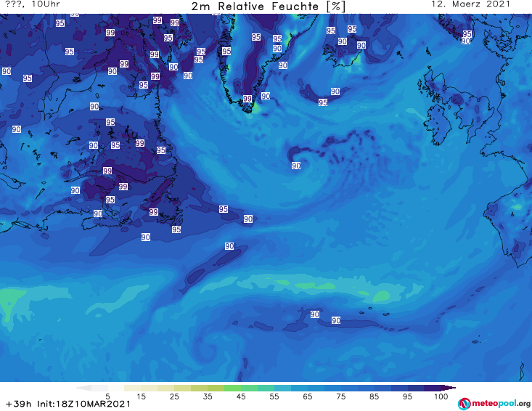Click the date '12. Maerz 2021'
This screenshot has height=411, width=532.
click(x=470, y=4)
